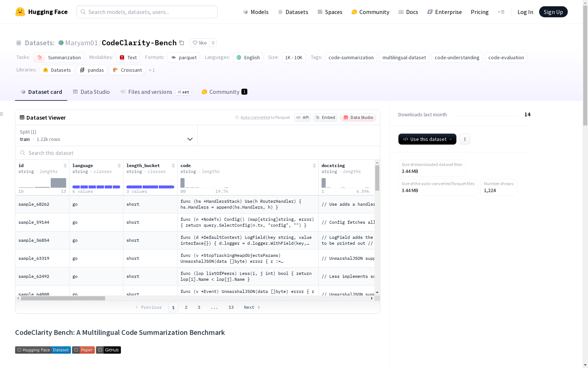Viewport: 588px width, 368px height.
Task: Select the sample_56854 row id
Action: [42, 240]
